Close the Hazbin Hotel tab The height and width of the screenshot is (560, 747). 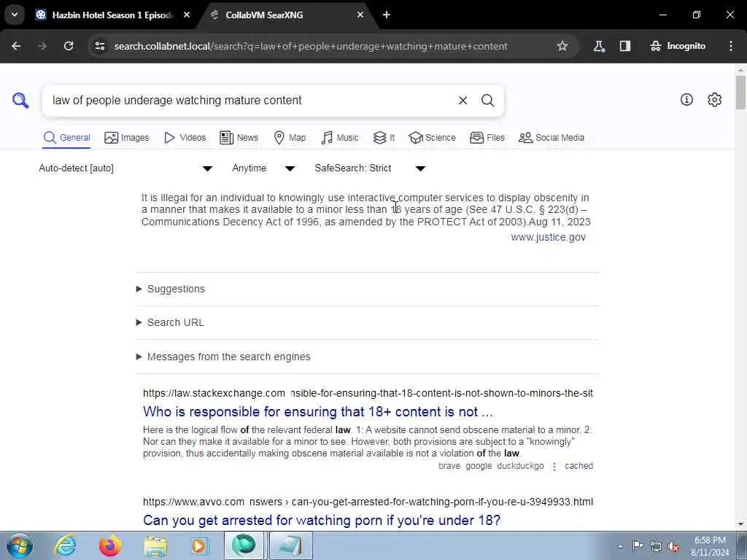(x=187, y=15)
